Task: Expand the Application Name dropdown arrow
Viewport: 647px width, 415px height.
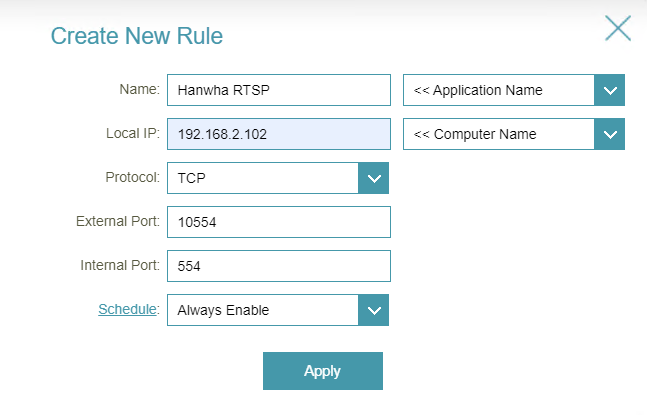Action: coord(609,90)
